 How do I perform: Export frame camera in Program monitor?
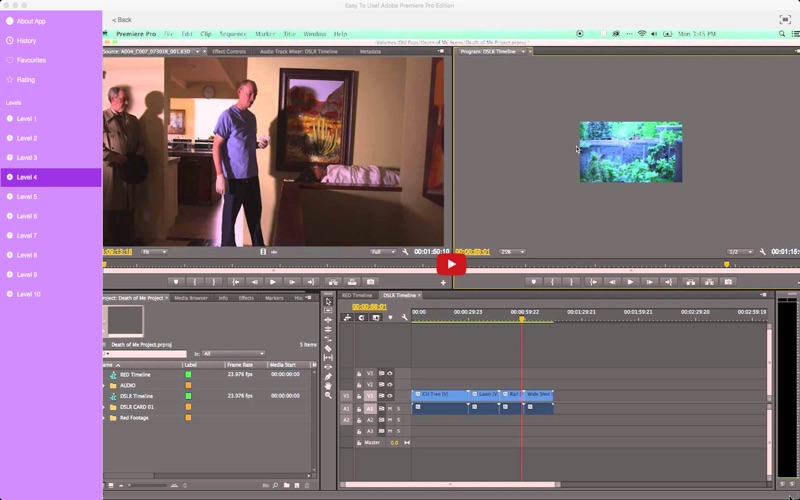[x=729, y=282]
